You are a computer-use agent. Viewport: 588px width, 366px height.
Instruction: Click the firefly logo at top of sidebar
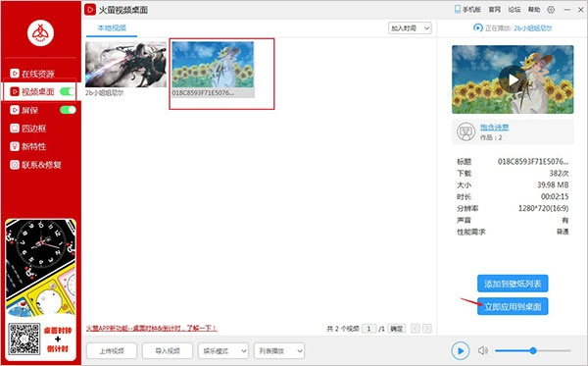pos(40,33)
